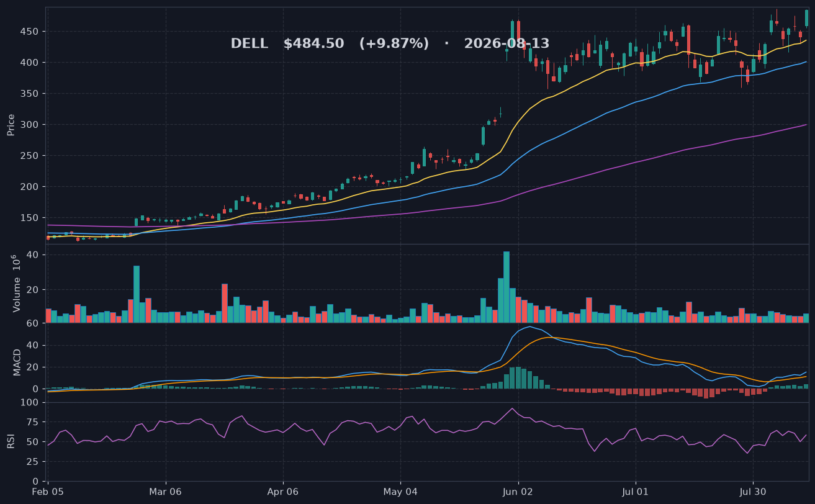Image resolution: width=815 pixels, height=504 pixels.
Task: Click the 0 tick on MACD axis
Action: point(36,389)
